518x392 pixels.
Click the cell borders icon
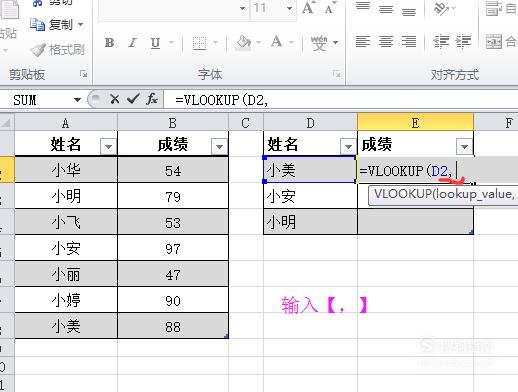pyautogui.click(x=199, y=43)
